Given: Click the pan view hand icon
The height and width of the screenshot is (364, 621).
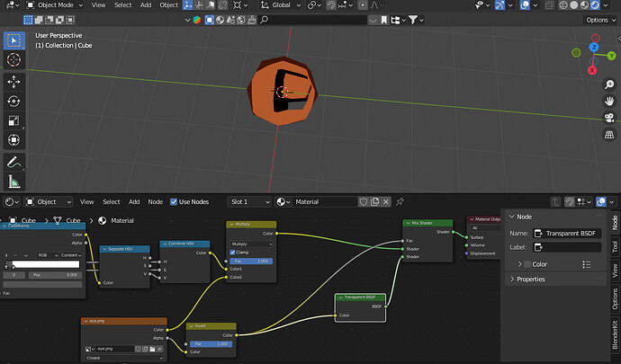Looking at the screenshot, I should tap(609, 101).
